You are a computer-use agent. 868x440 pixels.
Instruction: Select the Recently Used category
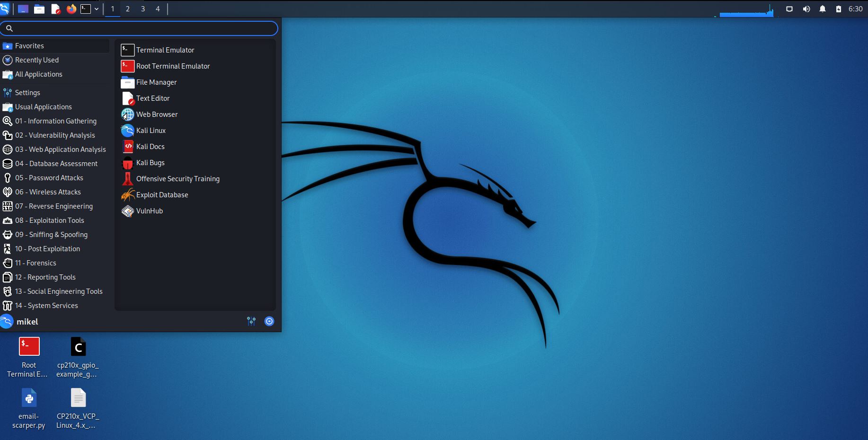pyautogui.click(x=55, y=60)
